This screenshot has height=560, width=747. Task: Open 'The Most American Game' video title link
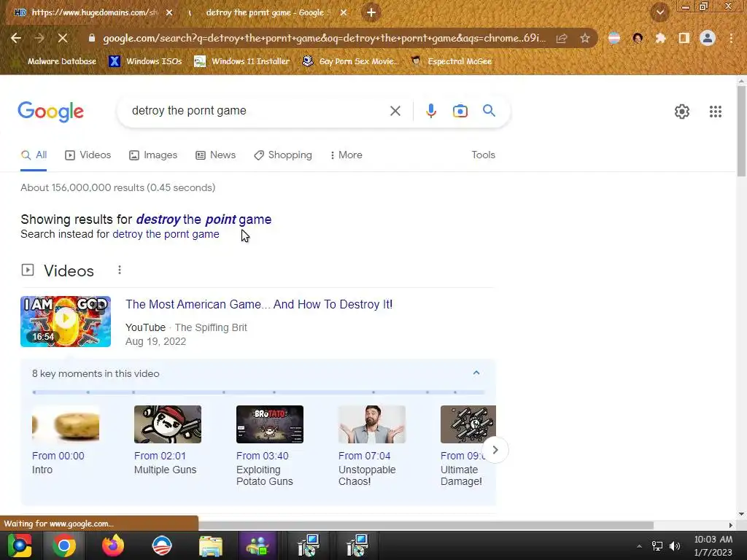(x=259, y=304)
